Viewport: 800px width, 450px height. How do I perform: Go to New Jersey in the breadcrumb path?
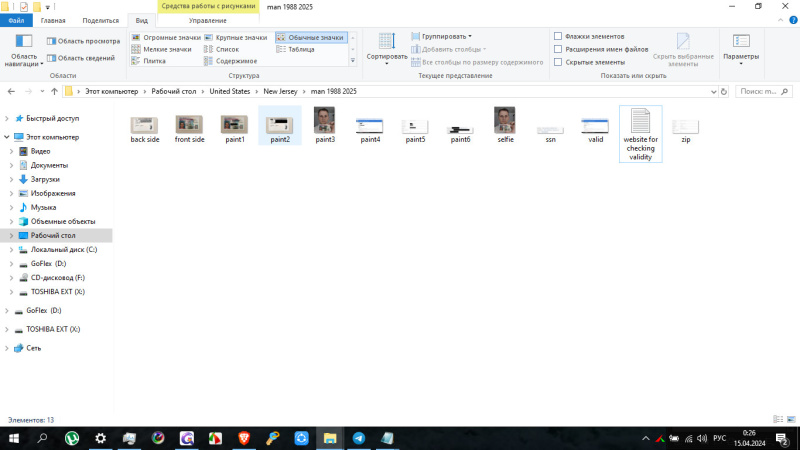[281, 91]
